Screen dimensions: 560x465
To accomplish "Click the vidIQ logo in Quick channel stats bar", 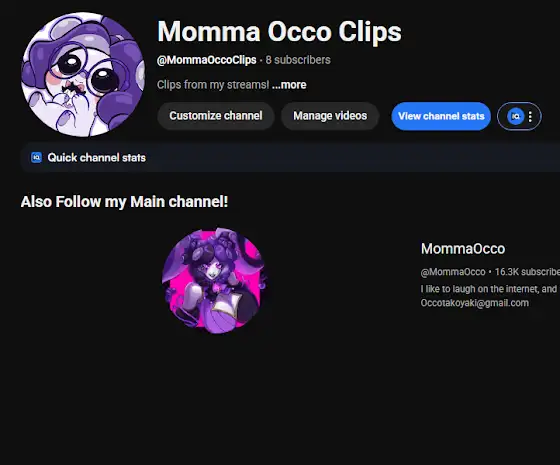I will pos(36,158).
